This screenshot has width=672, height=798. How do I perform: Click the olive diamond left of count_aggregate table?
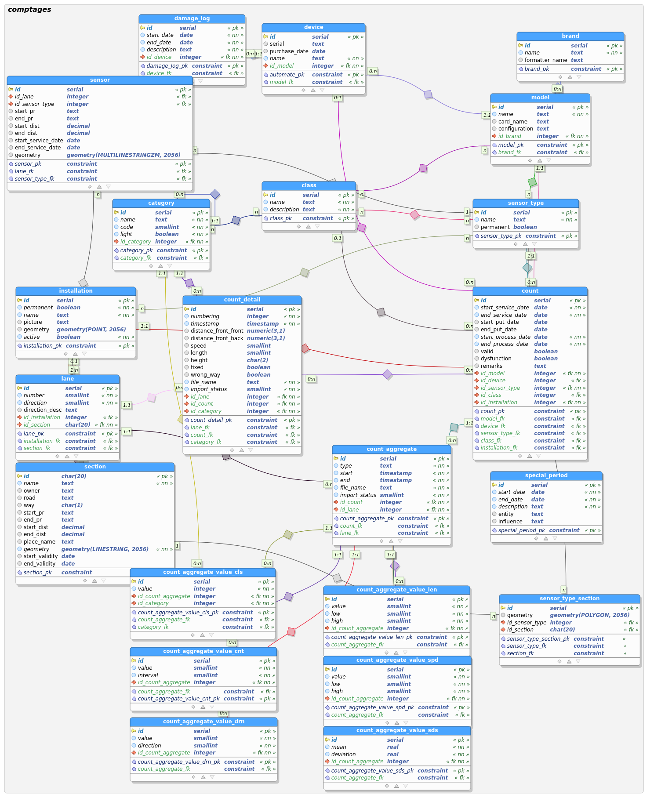(x=288, y=534)
